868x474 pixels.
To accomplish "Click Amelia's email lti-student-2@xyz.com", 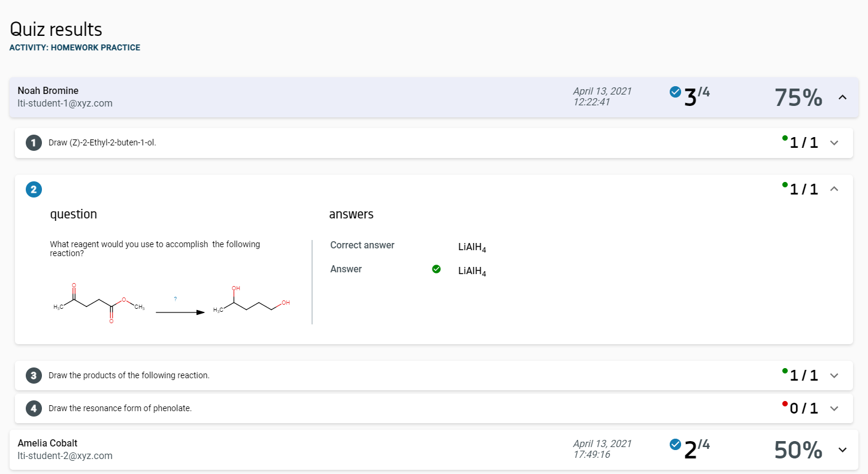I will coord(65,456).
